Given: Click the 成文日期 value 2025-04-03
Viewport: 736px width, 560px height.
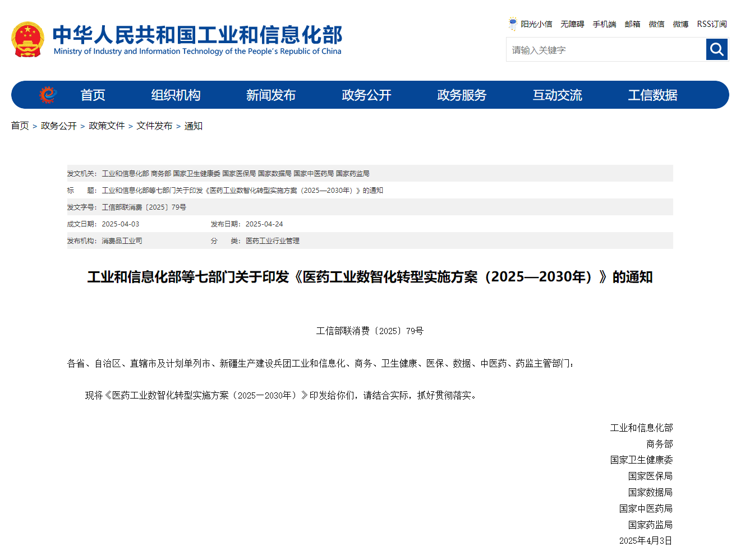Looking at the screenshot, I should pos(120,224).
